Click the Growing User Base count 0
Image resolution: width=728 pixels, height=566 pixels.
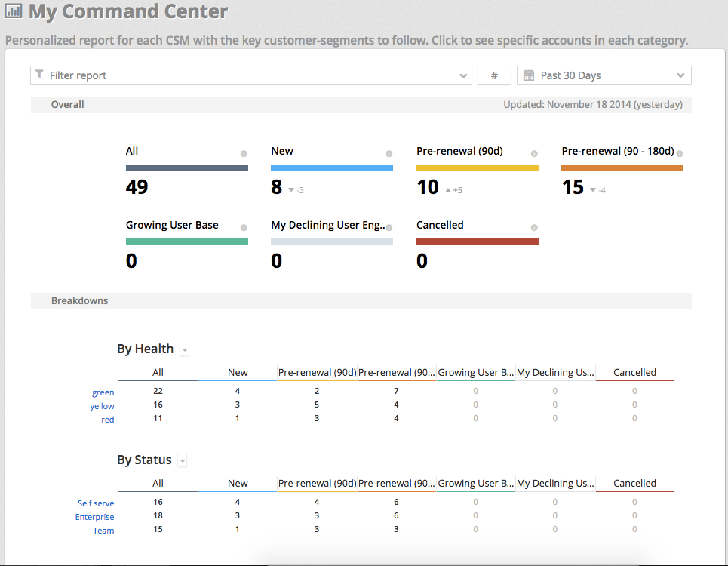coord(131,261)
